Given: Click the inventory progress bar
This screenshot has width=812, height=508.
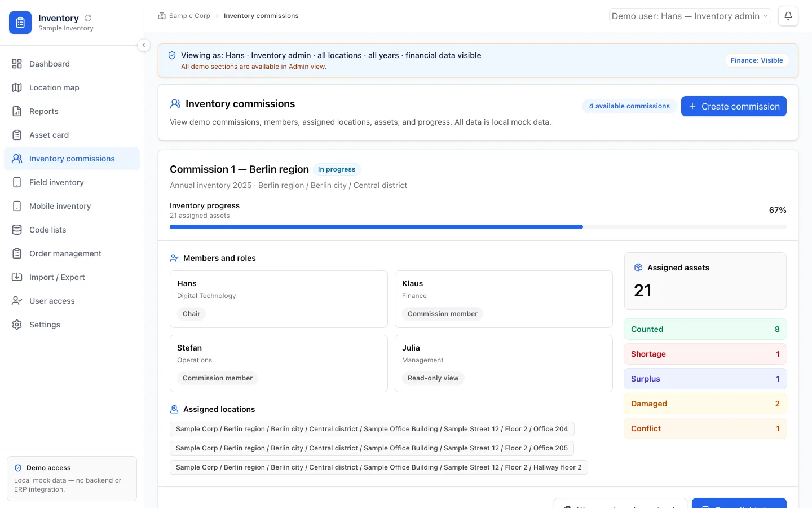Looking at the screenshot, I should click(478, 227).
